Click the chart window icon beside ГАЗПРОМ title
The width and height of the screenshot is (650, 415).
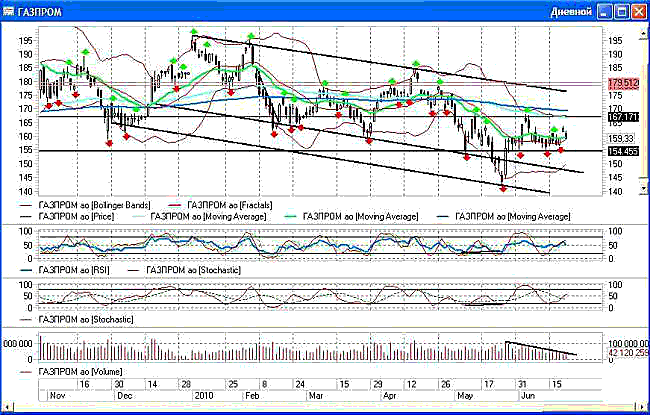[x=9, y=12]
